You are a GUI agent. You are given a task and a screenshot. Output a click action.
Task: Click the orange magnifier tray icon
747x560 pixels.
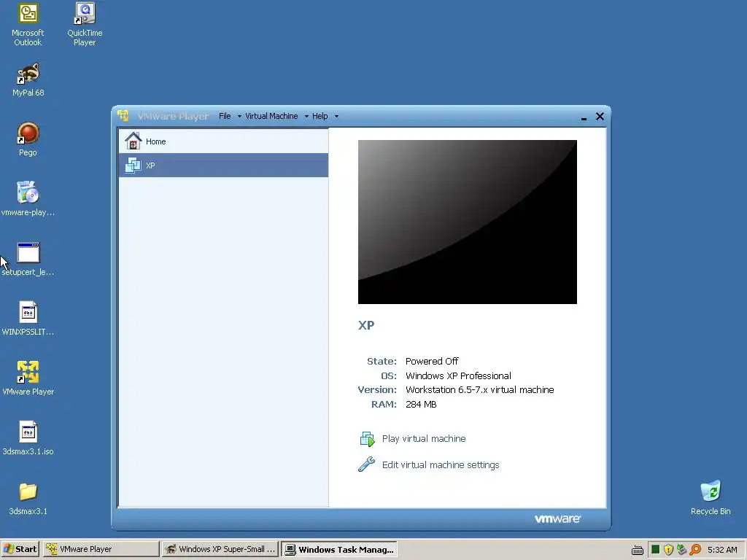(x=695, y=550)
